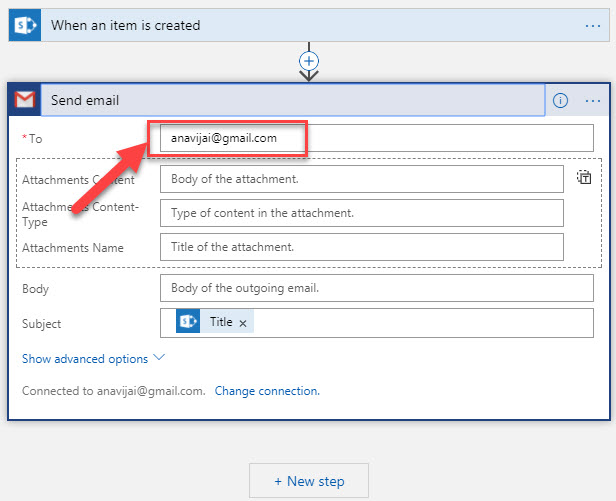Image resolution: width=616 pixels, height=501 pixels.
Task: Click the Attachments Name field
Action: coord(361,247)
